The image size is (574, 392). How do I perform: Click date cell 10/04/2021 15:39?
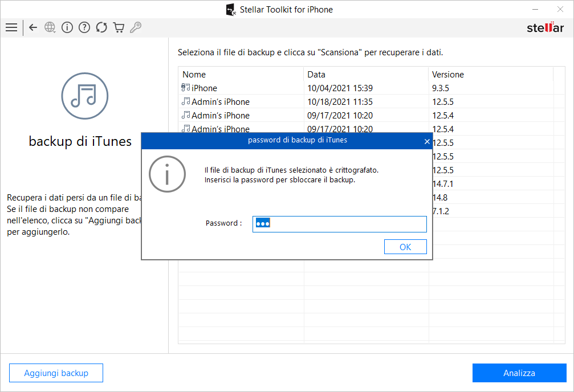click(340, 88)
